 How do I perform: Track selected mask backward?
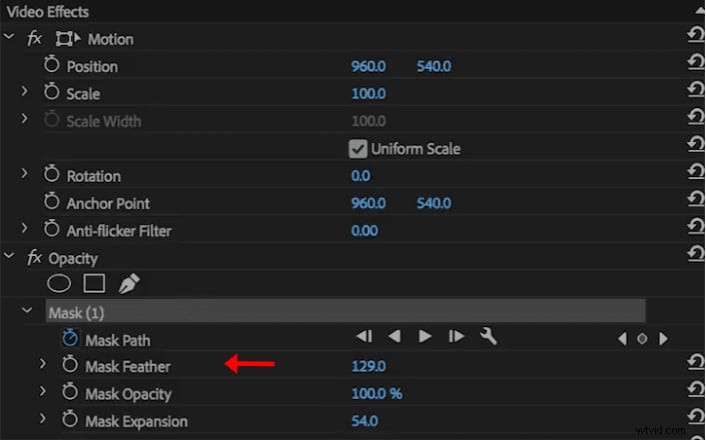[394, 336]
